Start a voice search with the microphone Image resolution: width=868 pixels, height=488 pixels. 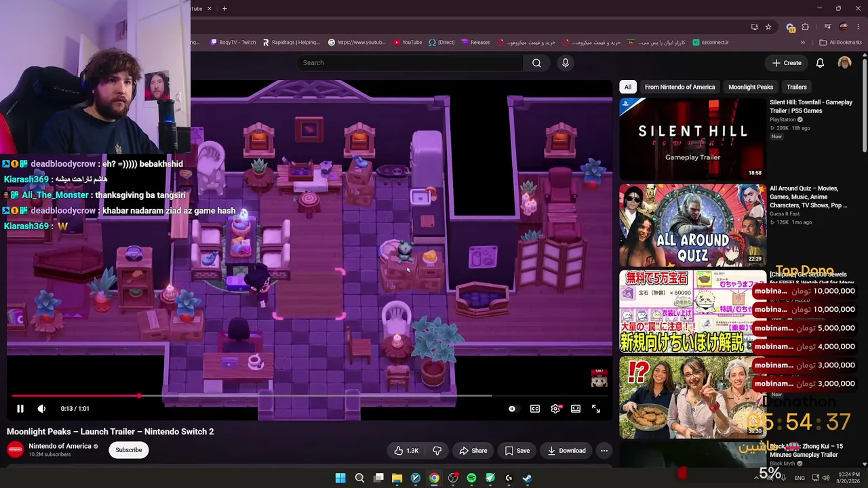pyautogui.click(x=566, y=63)
